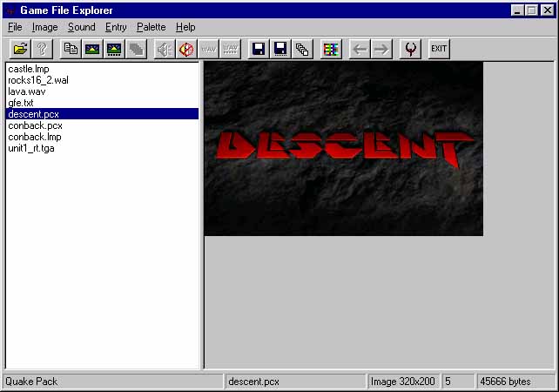Maximize the Game File Explorer window

pos(531,10)
